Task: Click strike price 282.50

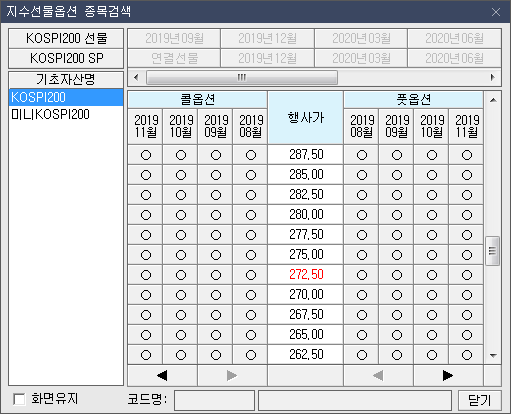Action: [x=306, y=195]
